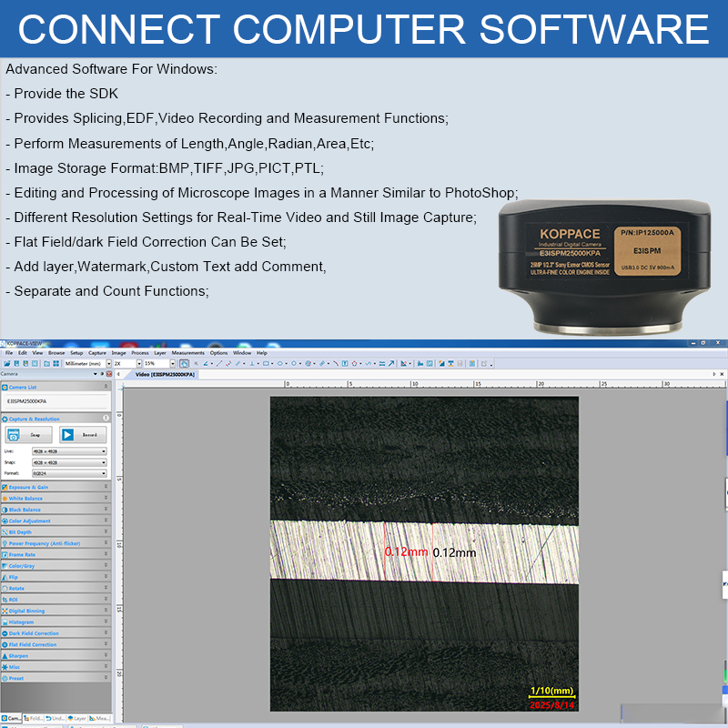Click the Open file toolbar icon

pyautogui.click(x=5, y=363)
